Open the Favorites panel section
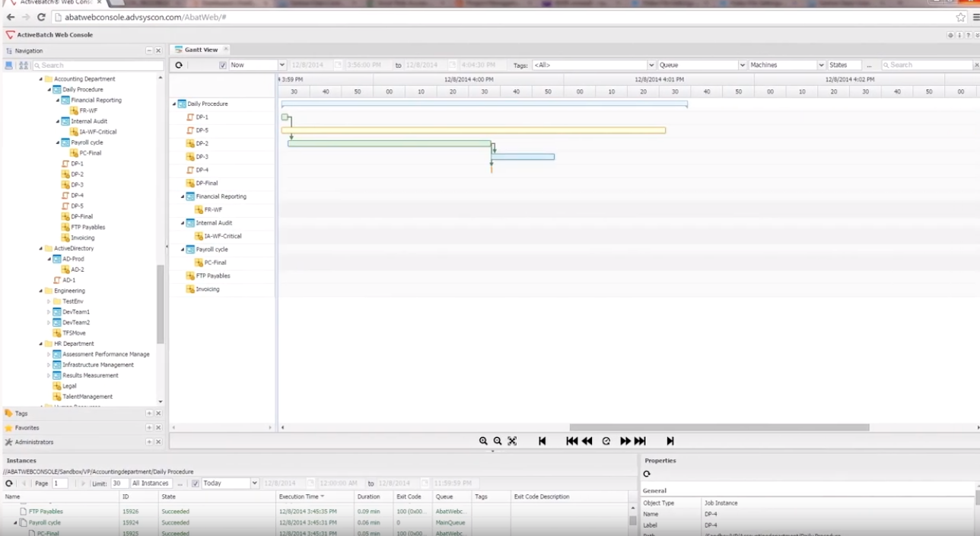This screenshot has height=536, width=980. point(27,428)
